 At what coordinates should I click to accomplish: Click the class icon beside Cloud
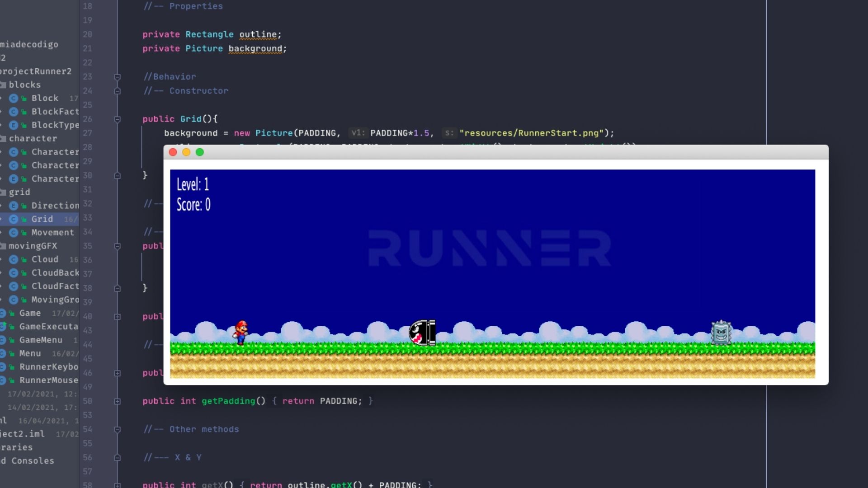pyautogui.click(x=14, y=260)
